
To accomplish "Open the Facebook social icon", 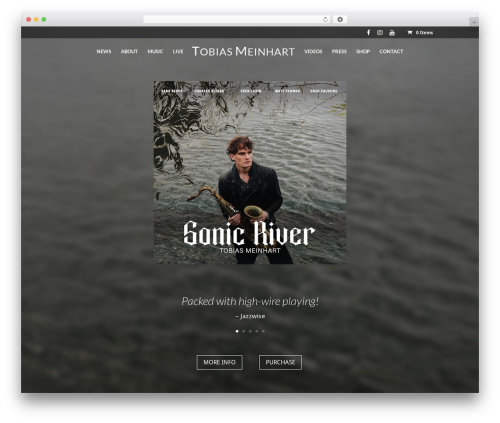I will pyautogui.click(x=368, y=32).
